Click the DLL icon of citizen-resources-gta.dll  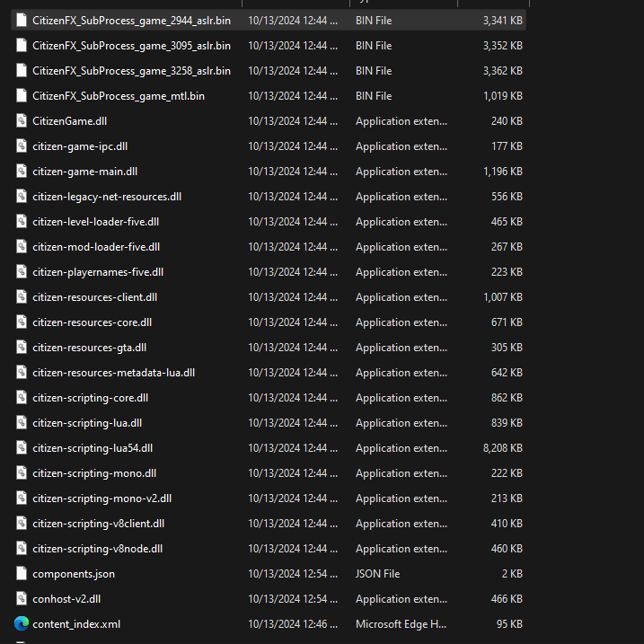pos(22,347)
